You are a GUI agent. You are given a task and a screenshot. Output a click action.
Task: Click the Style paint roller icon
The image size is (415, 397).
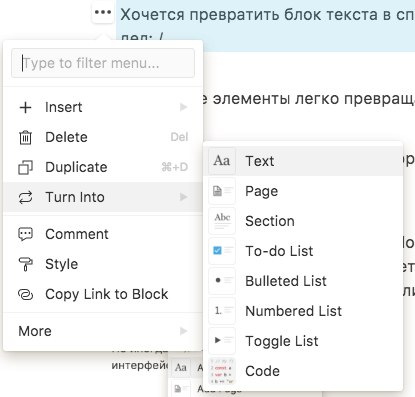[25, 264]
